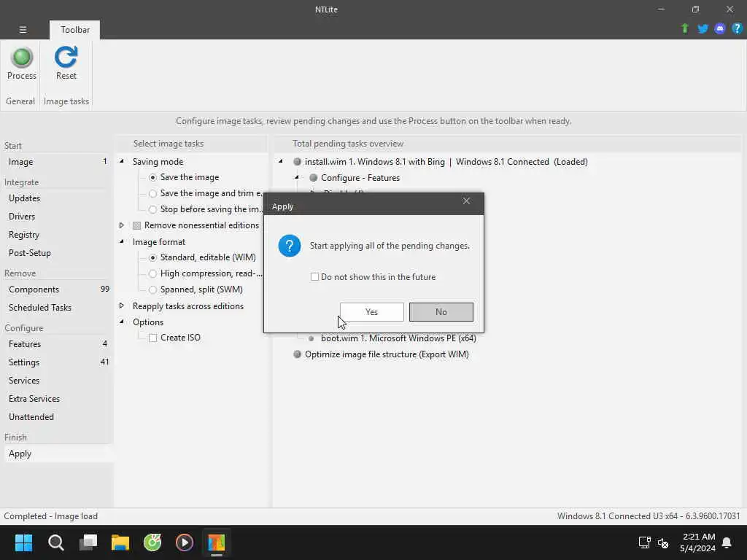Open Components page in sidebar
The height and width of the screenshot is (560, 747).
(57, 289)
